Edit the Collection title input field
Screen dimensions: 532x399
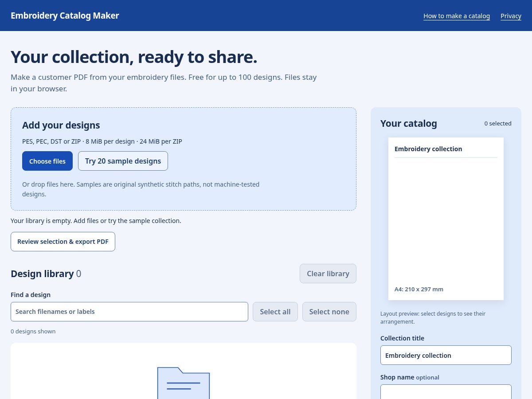(446, 355)
